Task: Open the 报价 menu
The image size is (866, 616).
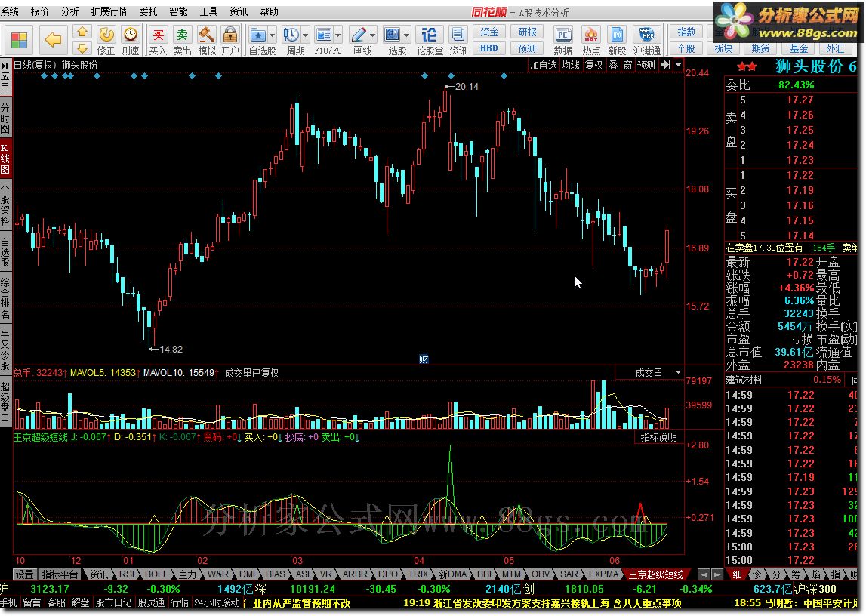Action: tap(39, 11)
